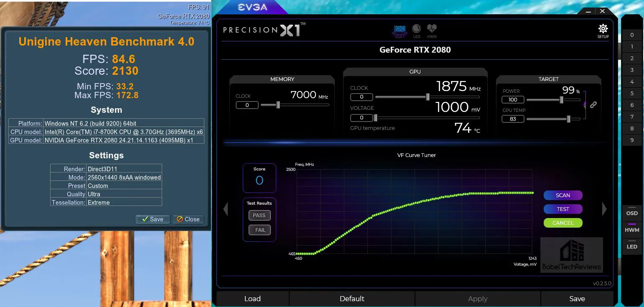Click the SCAN button
Viewport: 644px width, 307px height.
tap(563, 195)
